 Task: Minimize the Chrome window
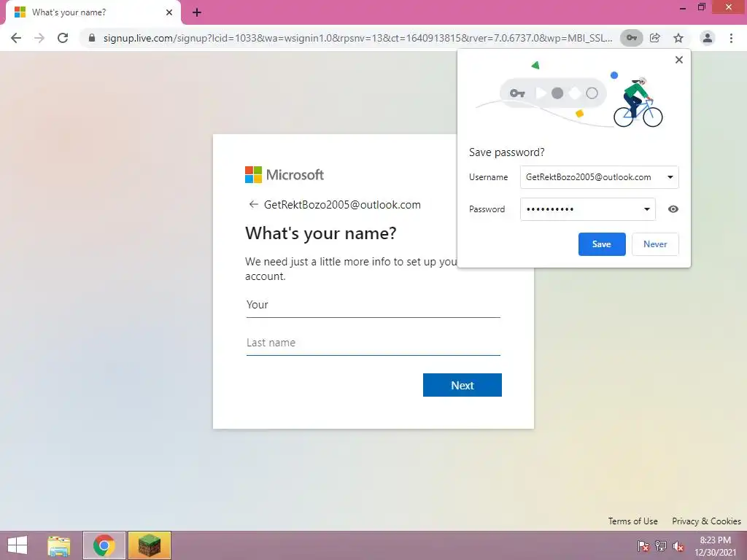pos(682,7)
